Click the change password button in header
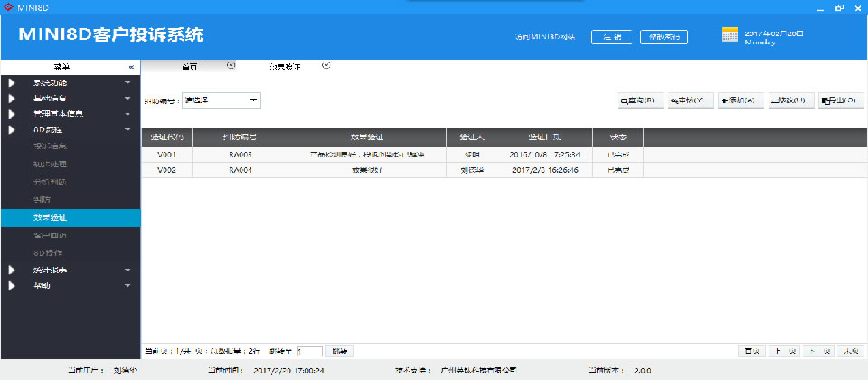This screenshot has width=868, height=380. pos(665,37)
